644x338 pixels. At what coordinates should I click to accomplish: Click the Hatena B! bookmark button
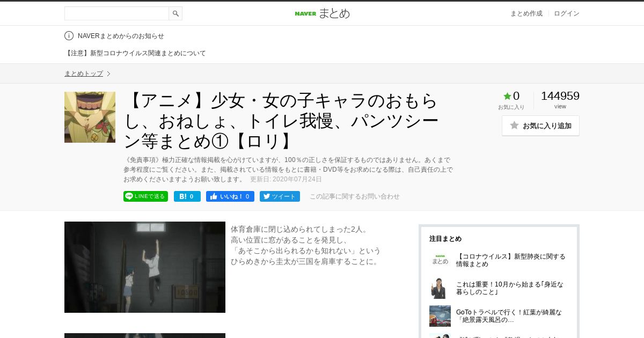(x=187, y=196)
